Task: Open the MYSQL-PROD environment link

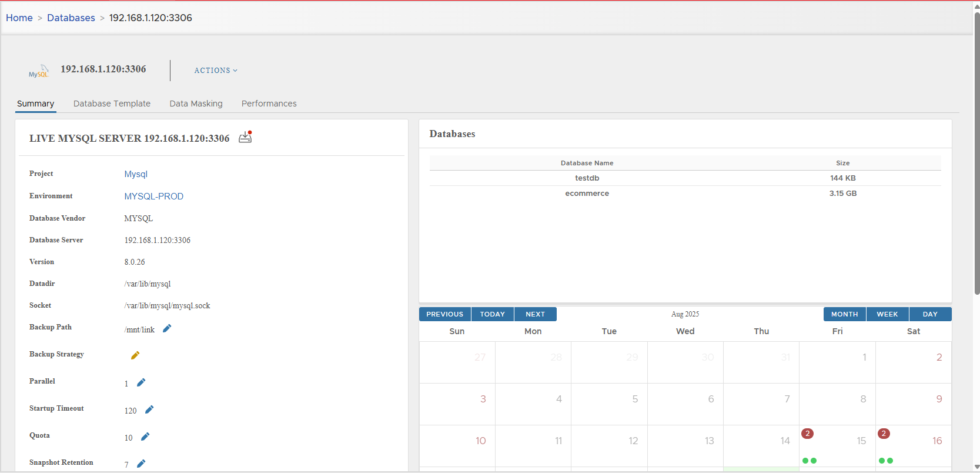Action: [153, 196]
